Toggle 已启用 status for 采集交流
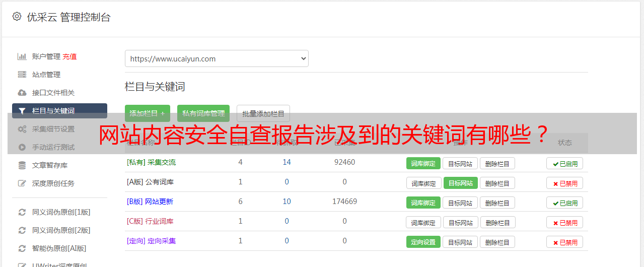 pos(564,163)
